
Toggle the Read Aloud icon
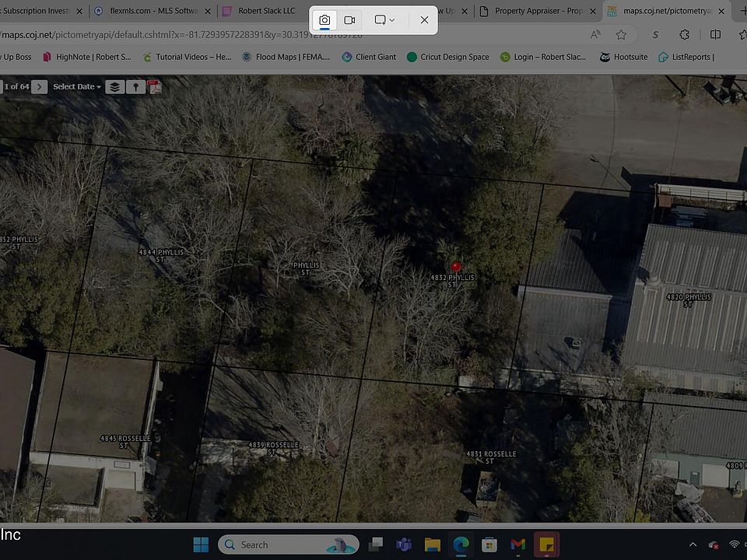pos(595,35)
